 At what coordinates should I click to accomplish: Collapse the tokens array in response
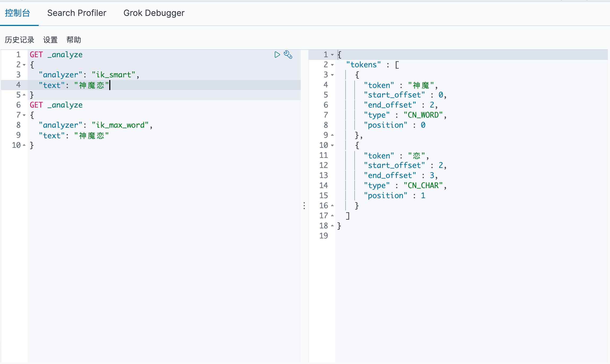332,65
